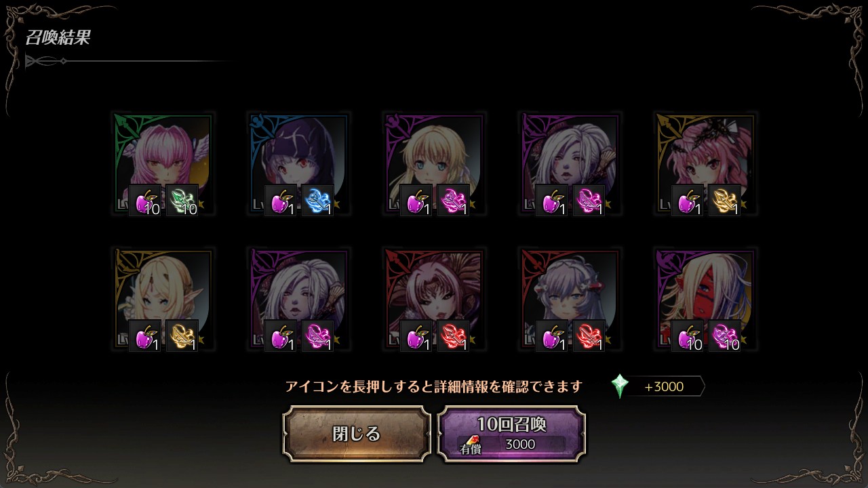Screen dimensions: 868x488
Task: Summon again with 10回召喚 button
Action: (x=511, y=434)
